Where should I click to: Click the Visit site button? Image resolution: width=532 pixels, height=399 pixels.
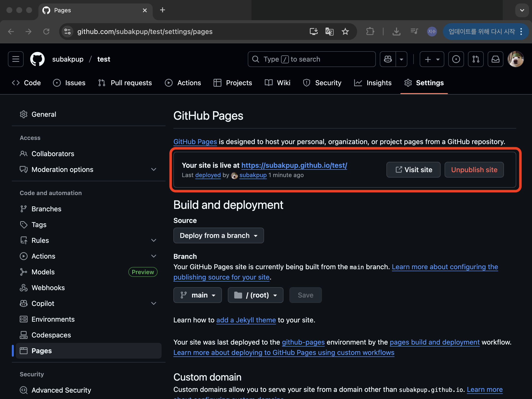pos(413,170)
